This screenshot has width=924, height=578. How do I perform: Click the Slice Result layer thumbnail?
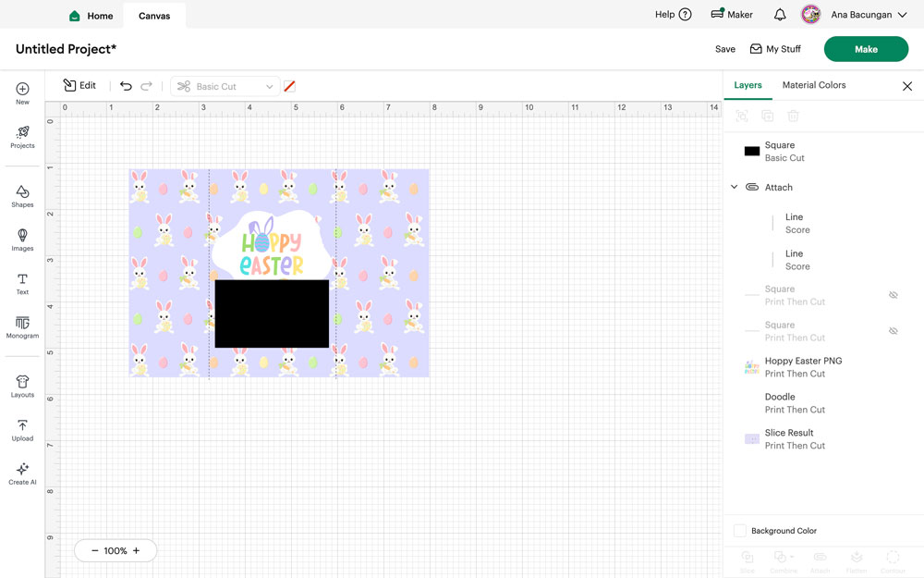point(752,438)
